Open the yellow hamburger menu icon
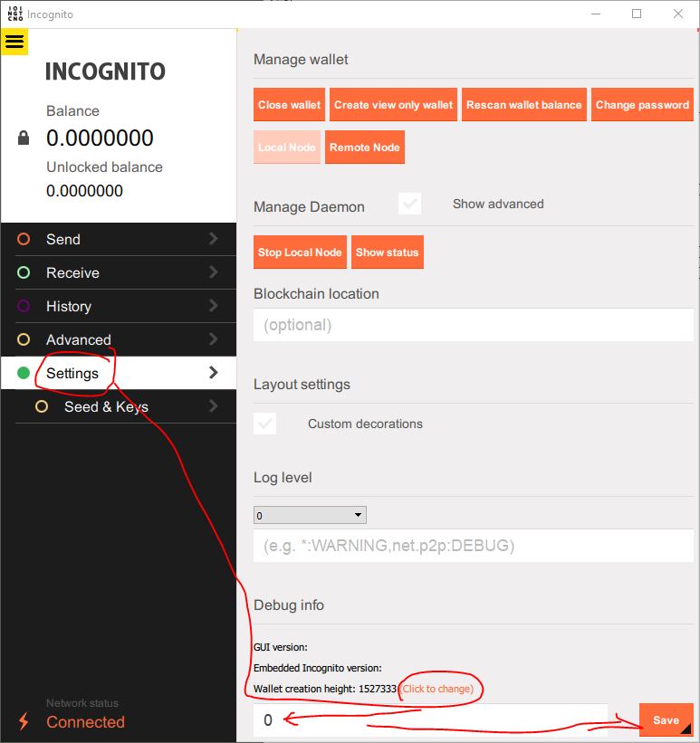The image size is (700, 743). click(14, 42)
